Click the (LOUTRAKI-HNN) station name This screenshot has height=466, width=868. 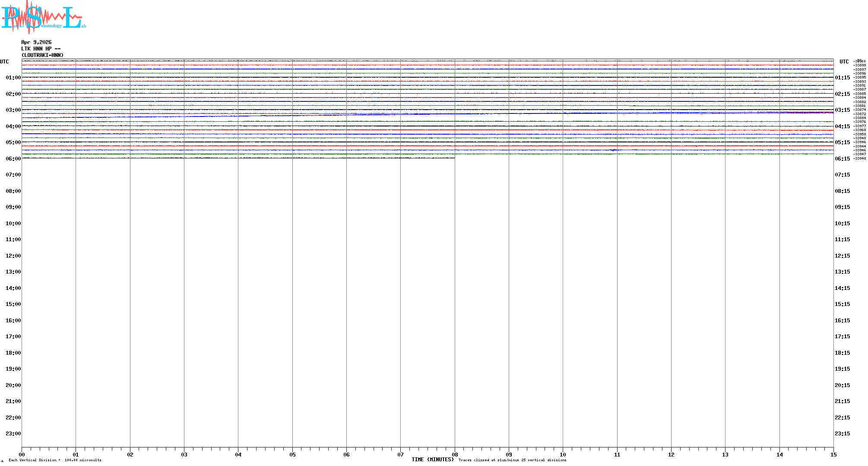42,55
